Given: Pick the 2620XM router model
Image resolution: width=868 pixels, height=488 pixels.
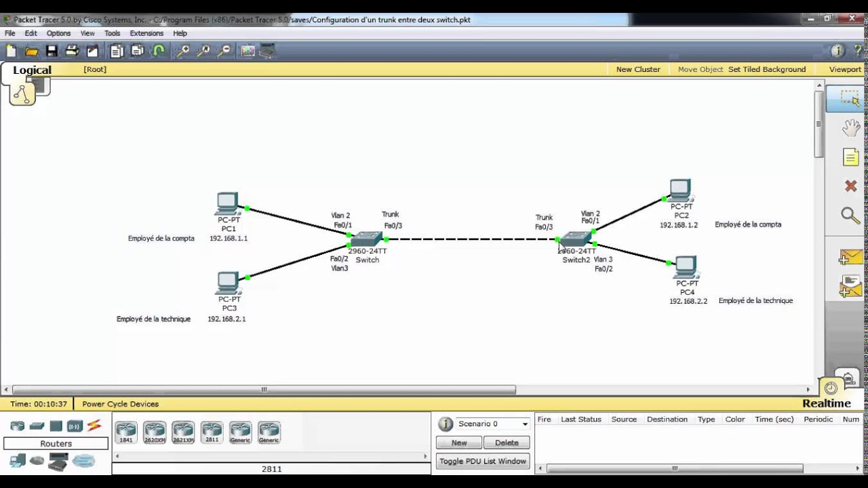Looking at the screenshot, I should pyautogui.click(x=155, y=432).
